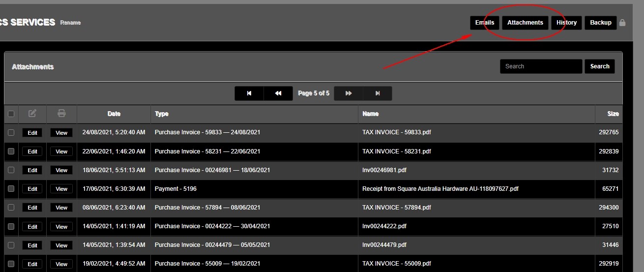Edit the Purchase Invoice - 55009 attachment
This screenshot has height=272, width=644.
coord(32,264)
